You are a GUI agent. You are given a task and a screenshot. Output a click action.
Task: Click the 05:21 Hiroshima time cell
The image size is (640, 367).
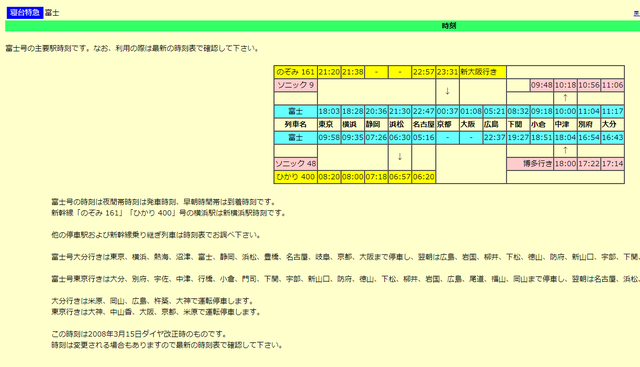coord(495,111)
